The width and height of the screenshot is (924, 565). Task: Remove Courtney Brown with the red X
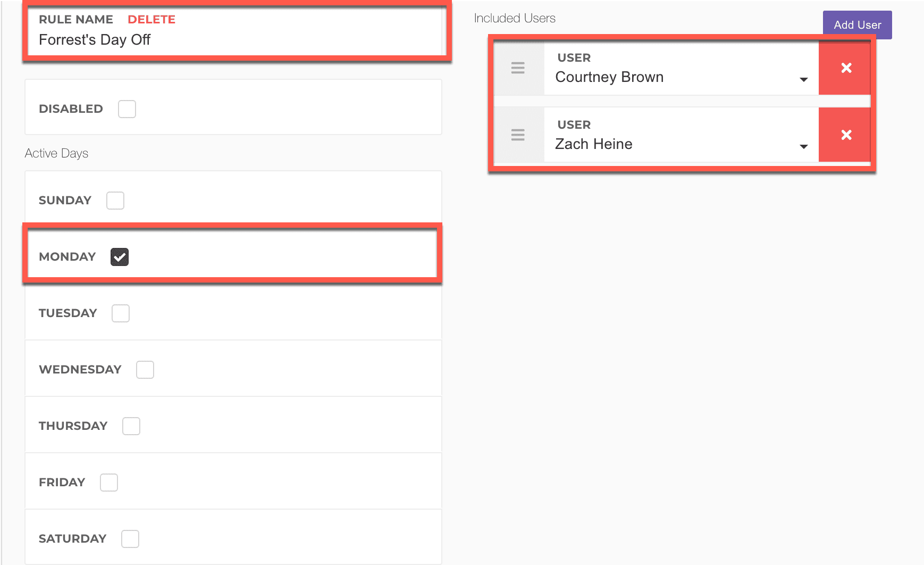coord(846,68)
